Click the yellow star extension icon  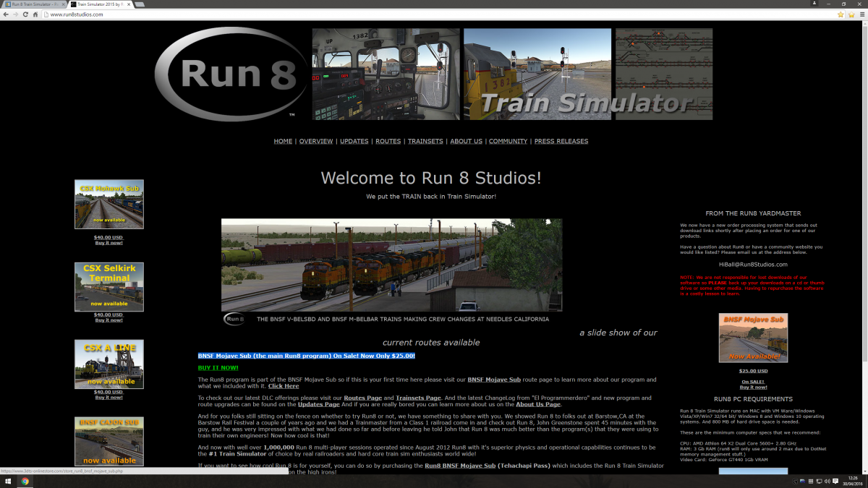pyautogui.click(x=851, y=14)
